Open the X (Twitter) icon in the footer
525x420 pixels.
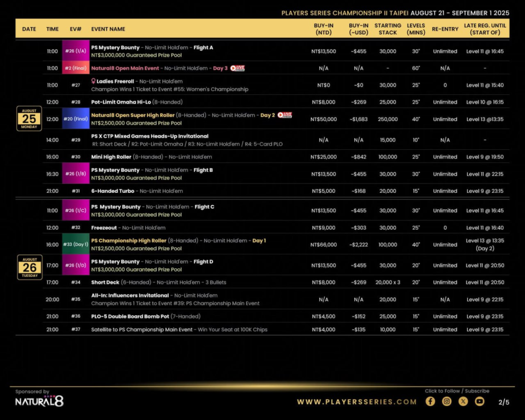click(463, 402)
